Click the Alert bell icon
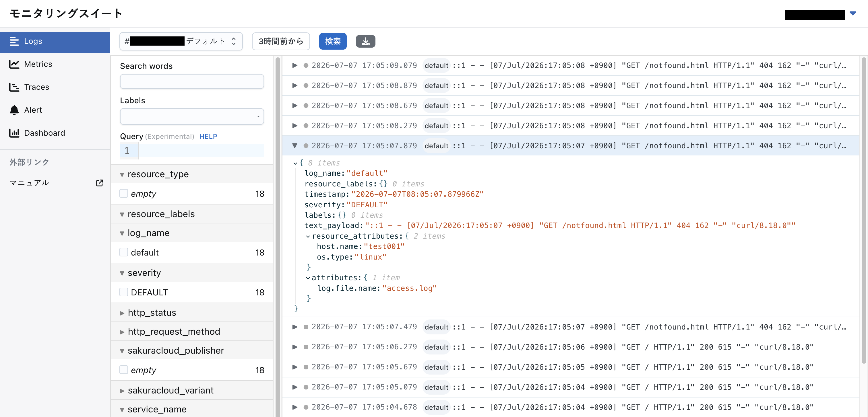 [x=14, y=110]
